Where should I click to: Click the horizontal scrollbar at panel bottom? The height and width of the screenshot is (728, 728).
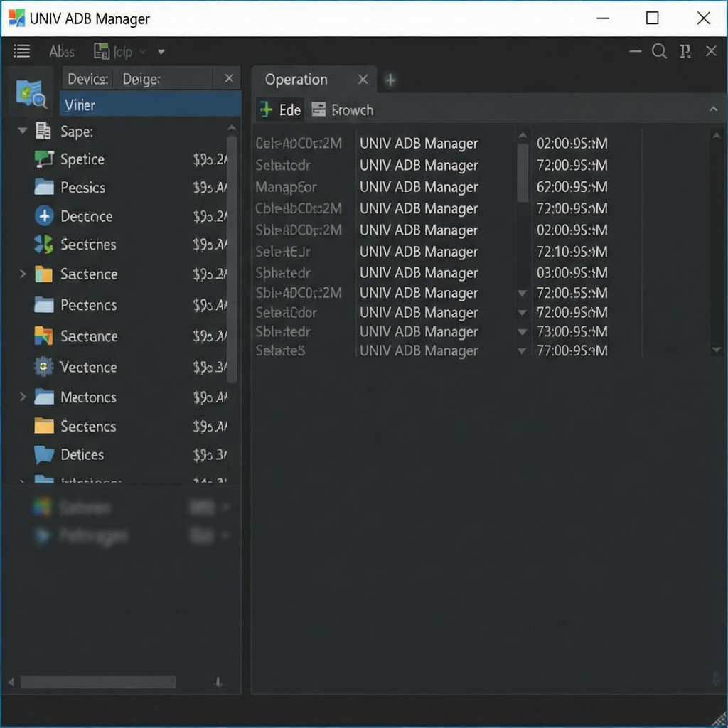pyautogui.click(x=98, y=682)
